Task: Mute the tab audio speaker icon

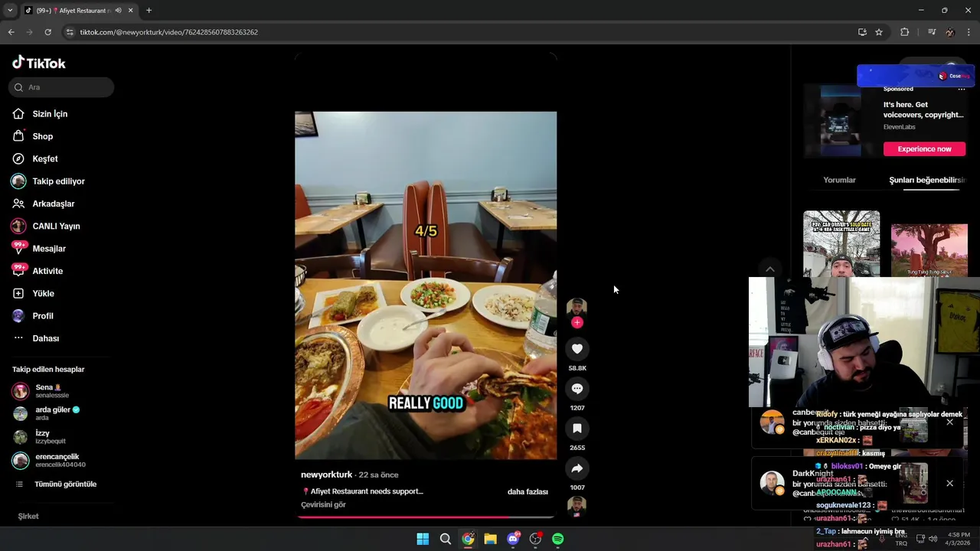Action: coord(118,11)
